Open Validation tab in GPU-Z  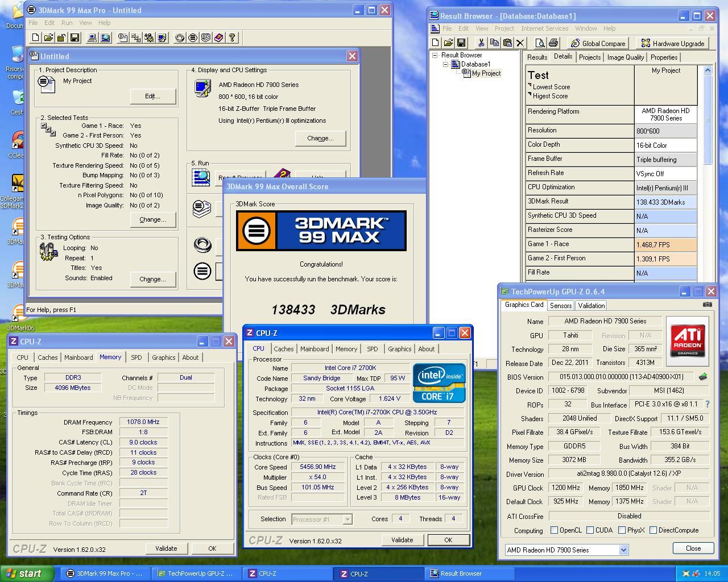point(591,306)
